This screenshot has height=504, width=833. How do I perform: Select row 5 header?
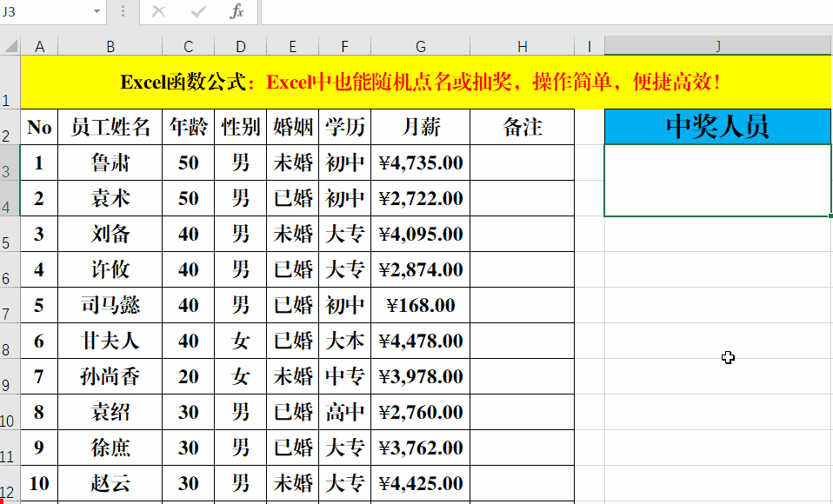pyautogui.click(x=10, y=234)
